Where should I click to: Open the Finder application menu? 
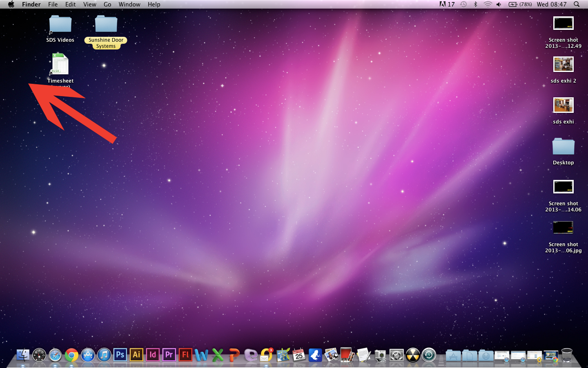[x=31, y=4]
